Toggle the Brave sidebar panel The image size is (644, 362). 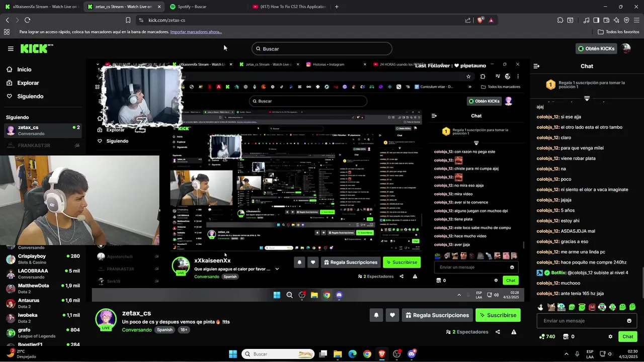(596, 20)
